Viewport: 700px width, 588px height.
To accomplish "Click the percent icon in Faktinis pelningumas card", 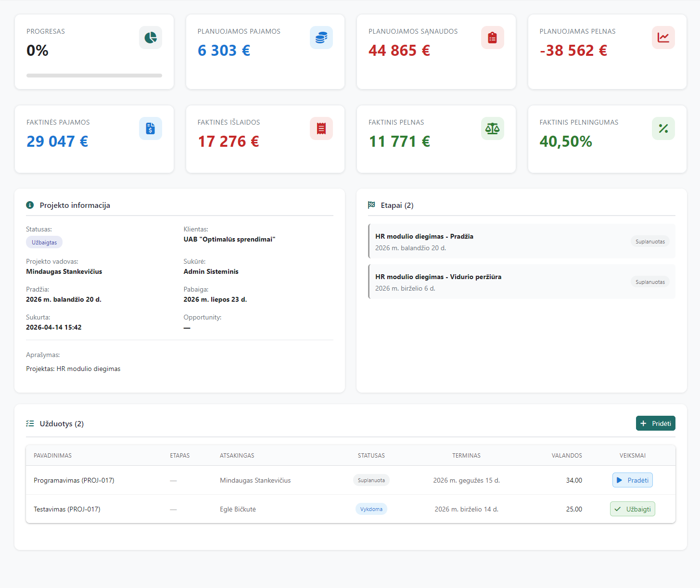I will pos(663,128).
